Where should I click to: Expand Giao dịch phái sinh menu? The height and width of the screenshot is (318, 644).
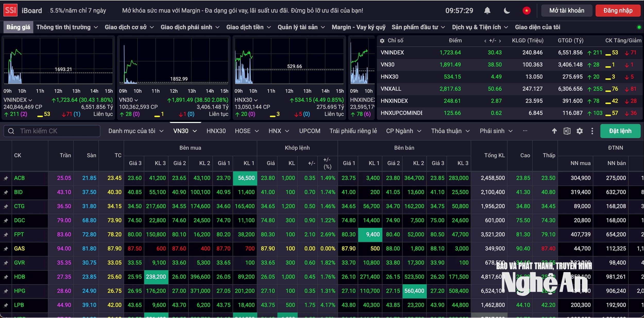coord(190,27)
